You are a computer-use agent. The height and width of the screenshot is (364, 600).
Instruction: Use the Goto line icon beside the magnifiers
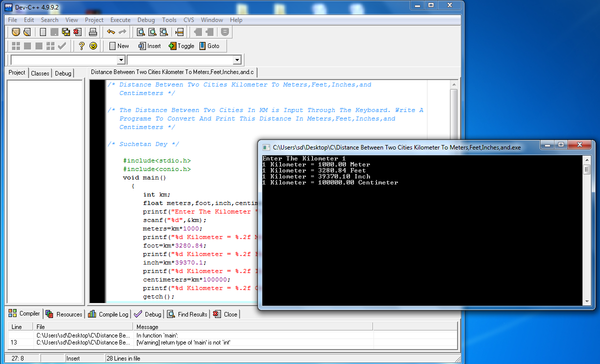178,31
